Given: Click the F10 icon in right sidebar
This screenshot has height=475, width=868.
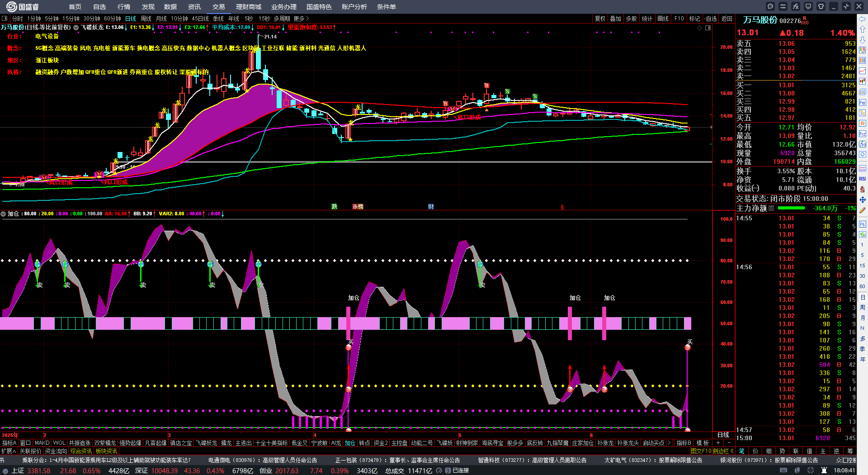Looking at the screenshot, I should pos(863,103).
